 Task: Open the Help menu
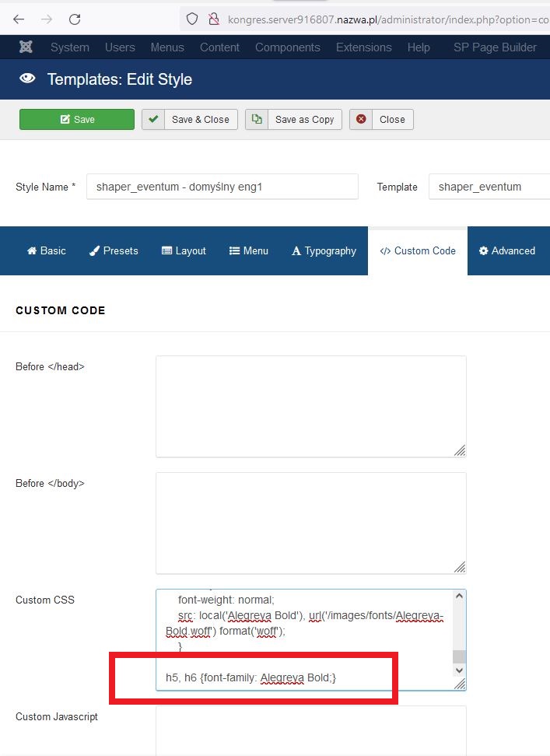click(419, 47)
